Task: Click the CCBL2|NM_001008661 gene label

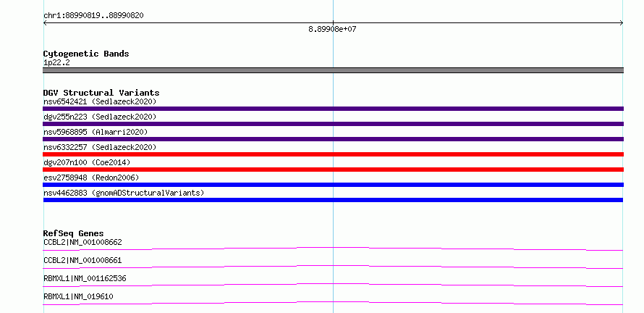Action: pos(82,260)
